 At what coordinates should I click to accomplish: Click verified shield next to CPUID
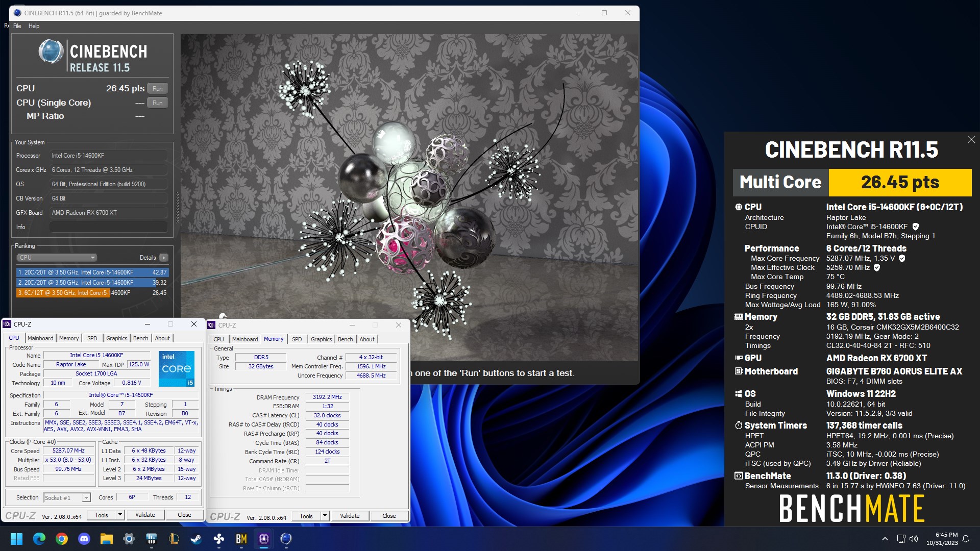[x=916, y=227]
